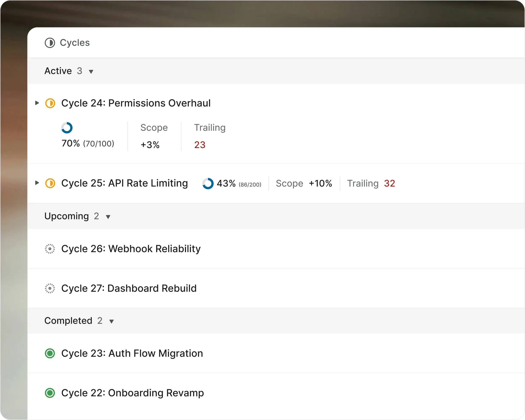Click the Trailing label under Cycle 24
Image resolution: width=525 pixels, height=420 pixels.
click(210, 128)
